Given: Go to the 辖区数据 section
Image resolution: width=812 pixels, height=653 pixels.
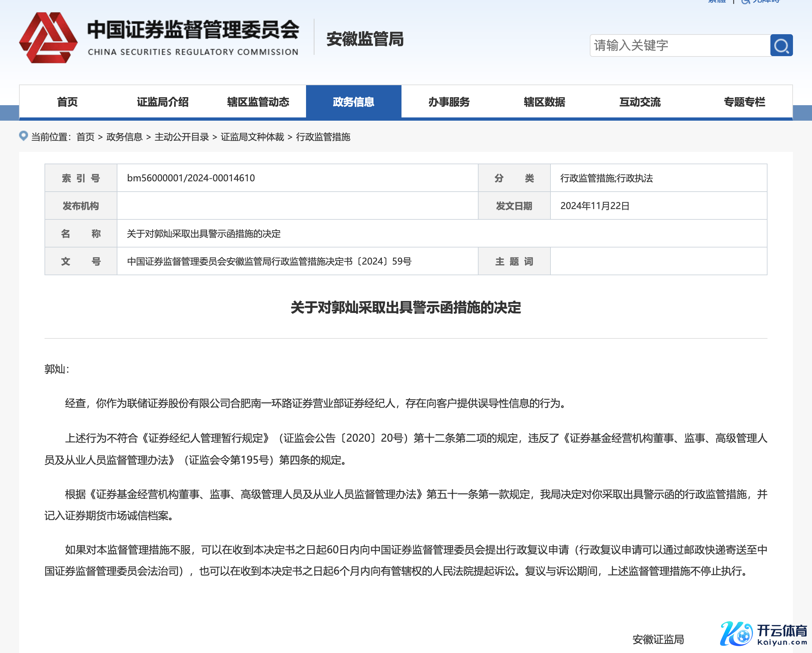Looking at the screenshot, I should point(544,102).
